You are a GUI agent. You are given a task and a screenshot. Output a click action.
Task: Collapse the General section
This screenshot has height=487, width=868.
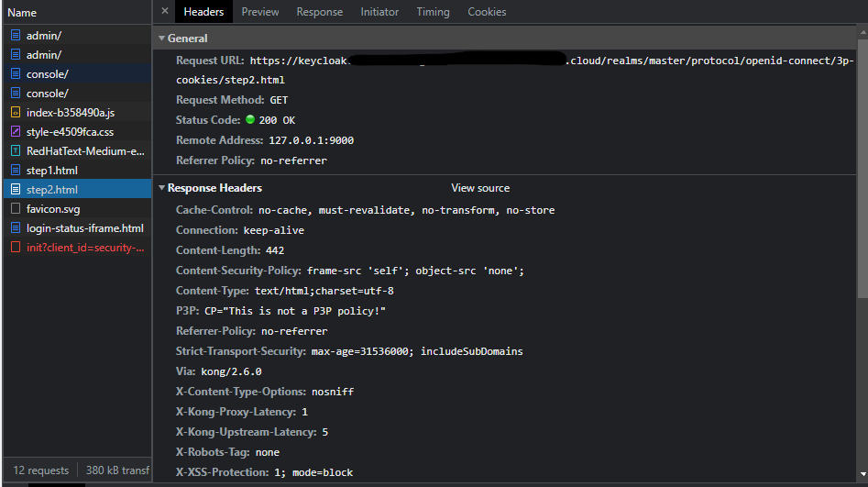point(161,39)
